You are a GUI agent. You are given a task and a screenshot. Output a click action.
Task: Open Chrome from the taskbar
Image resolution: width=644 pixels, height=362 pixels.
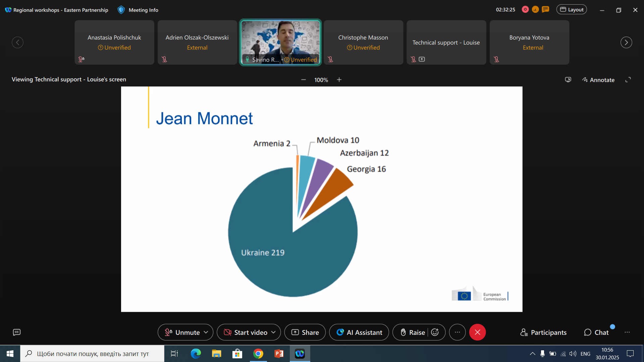tap(258, 354)
